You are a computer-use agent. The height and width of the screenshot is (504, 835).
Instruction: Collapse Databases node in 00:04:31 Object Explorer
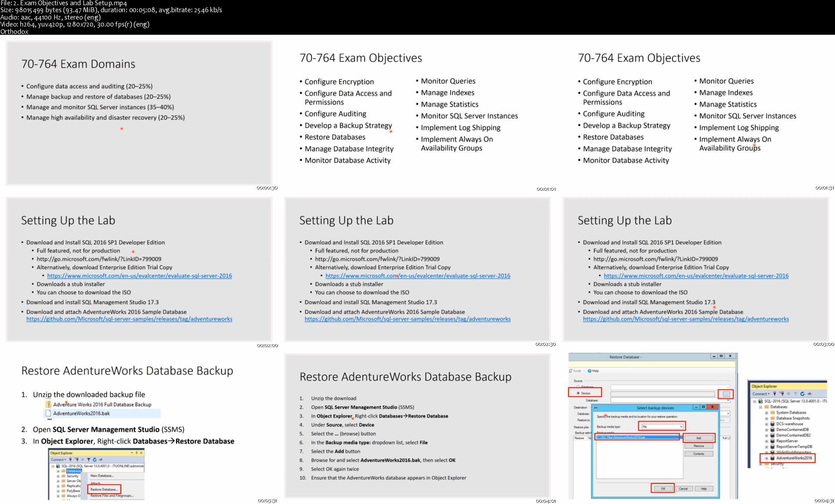pyautogui.click(x=761, y=407)
